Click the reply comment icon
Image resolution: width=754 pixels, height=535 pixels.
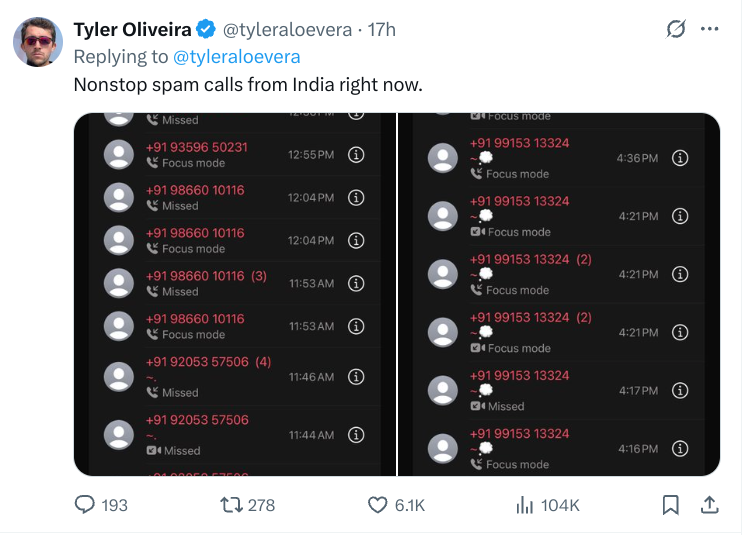[x=86, y=505]
